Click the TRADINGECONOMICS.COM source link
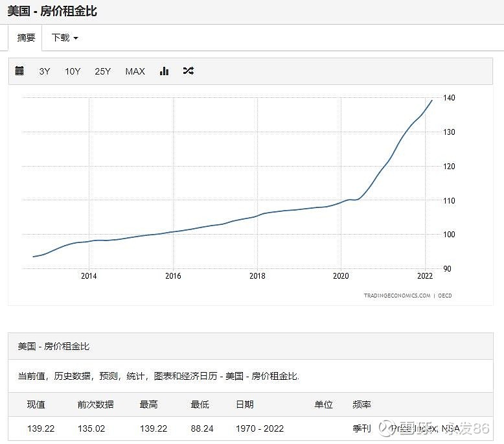The width and height of the screenshot is (504, 444). (397, 296)
